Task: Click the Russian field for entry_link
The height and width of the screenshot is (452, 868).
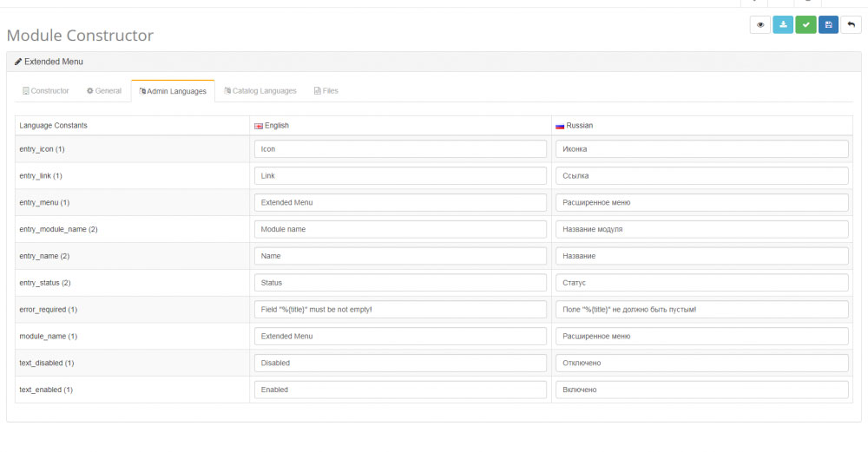Action: point(701,176)
